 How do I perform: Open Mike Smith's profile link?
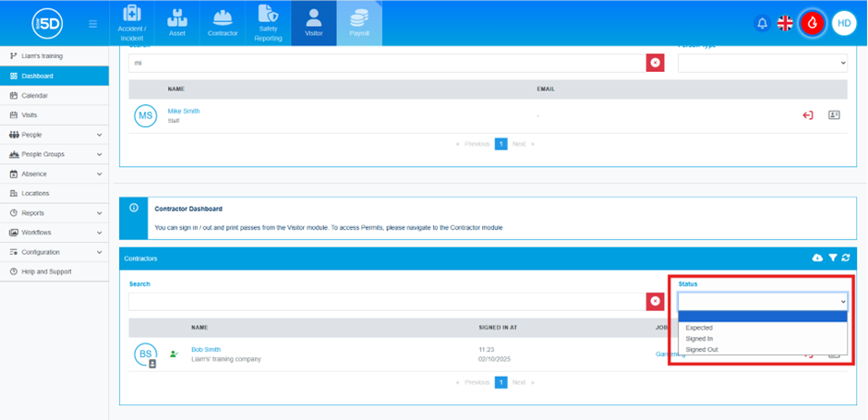183,111
